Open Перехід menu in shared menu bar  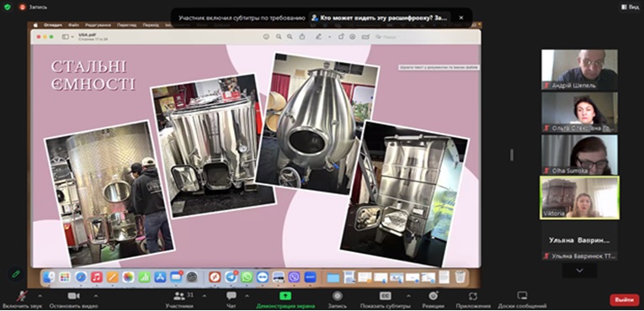(151, 25)
